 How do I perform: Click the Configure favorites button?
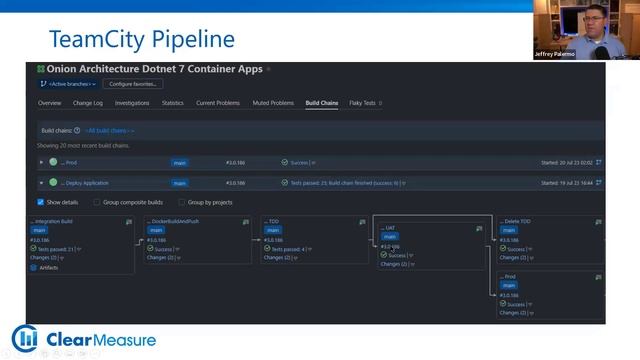(x=133, y=84)
